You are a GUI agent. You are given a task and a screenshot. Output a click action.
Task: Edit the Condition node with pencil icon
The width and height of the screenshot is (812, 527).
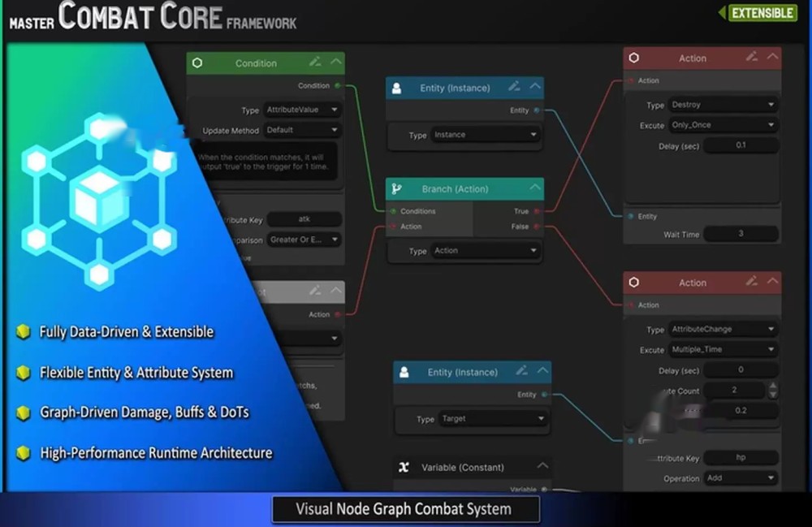315,63
